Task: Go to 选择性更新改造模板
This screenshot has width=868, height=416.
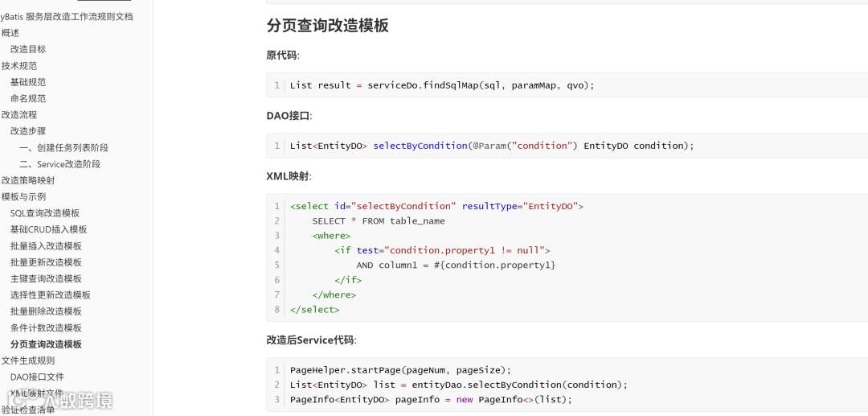Action: click(51, 294)
